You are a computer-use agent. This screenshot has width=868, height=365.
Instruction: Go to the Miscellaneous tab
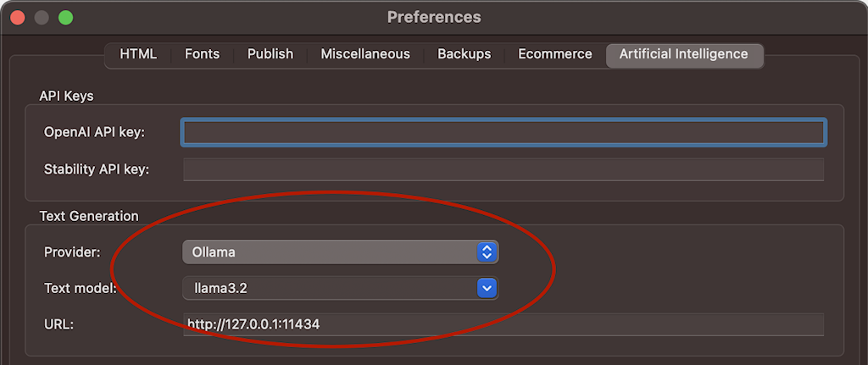coord(365,54)
